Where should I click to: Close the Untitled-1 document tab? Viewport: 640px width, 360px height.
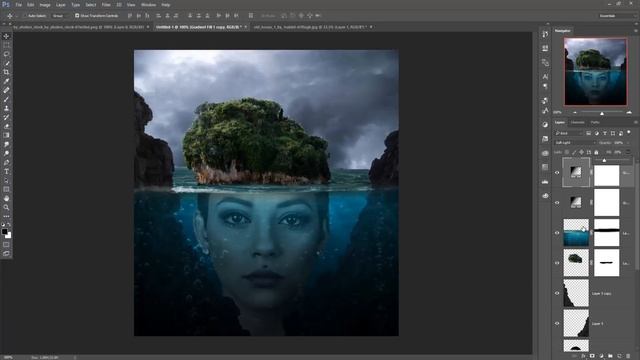tap(246, 27)
